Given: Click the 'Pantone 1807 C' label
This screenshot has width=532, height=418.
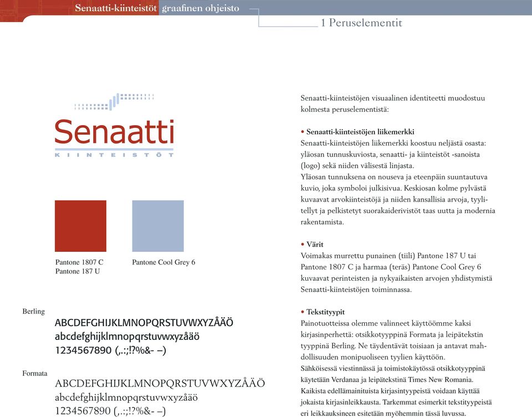Looking at the screenshot, I should [79, 262].
